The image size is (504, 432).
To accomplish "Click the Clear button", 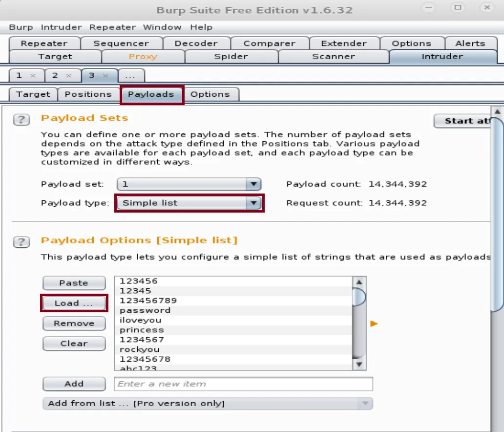I will (x=74, y=344).
